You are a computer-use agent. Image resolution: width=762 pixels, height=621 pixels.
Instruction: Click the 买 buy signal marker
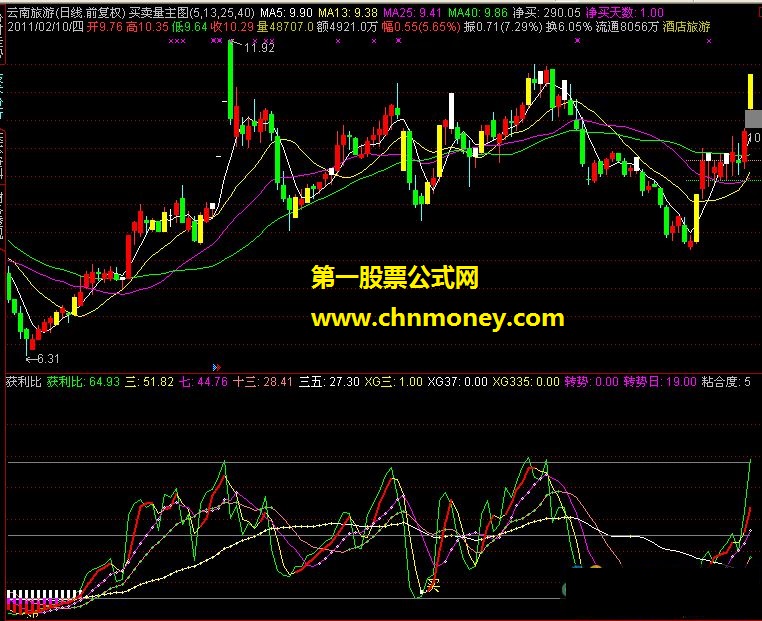(433, 585)
